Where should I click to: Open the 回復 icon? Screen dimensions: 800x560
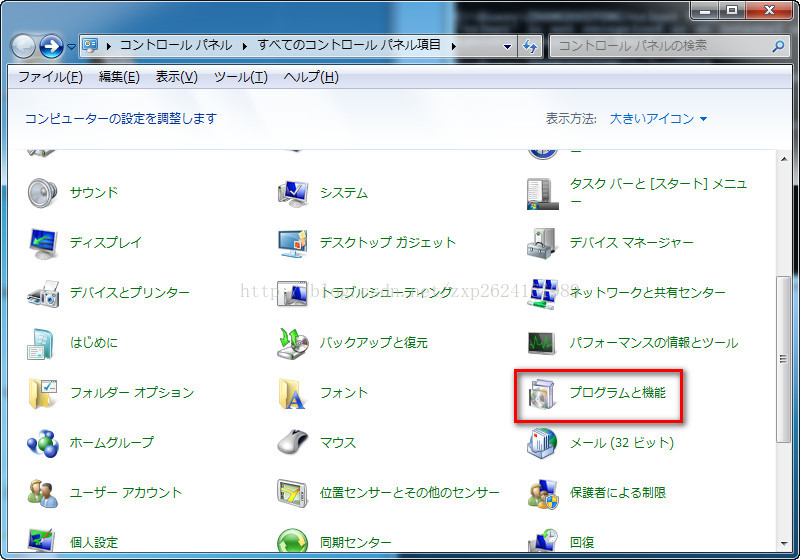pyautogui.click(x=542, y=541)
